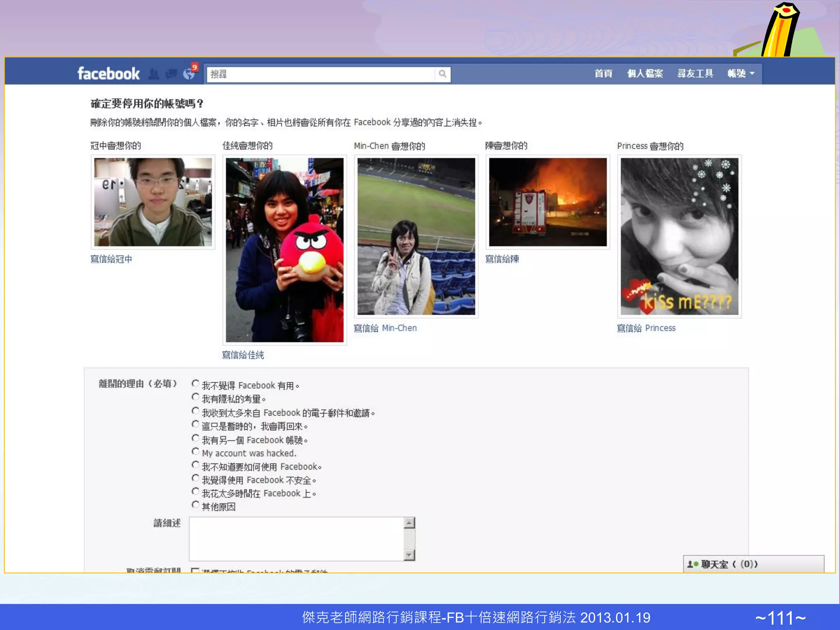Open Princess's black-and-white photo

680,236
